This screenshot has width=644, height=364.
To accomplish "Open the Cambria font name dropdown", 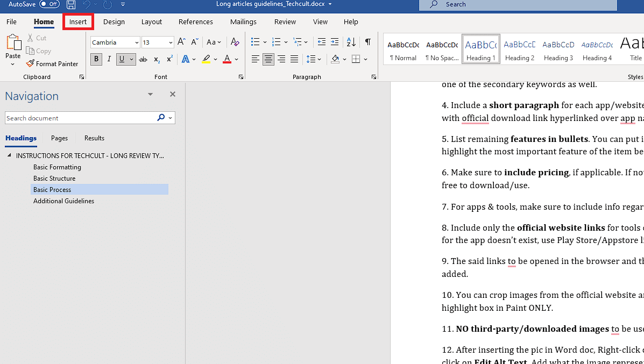I will click(x=137, y=42).
